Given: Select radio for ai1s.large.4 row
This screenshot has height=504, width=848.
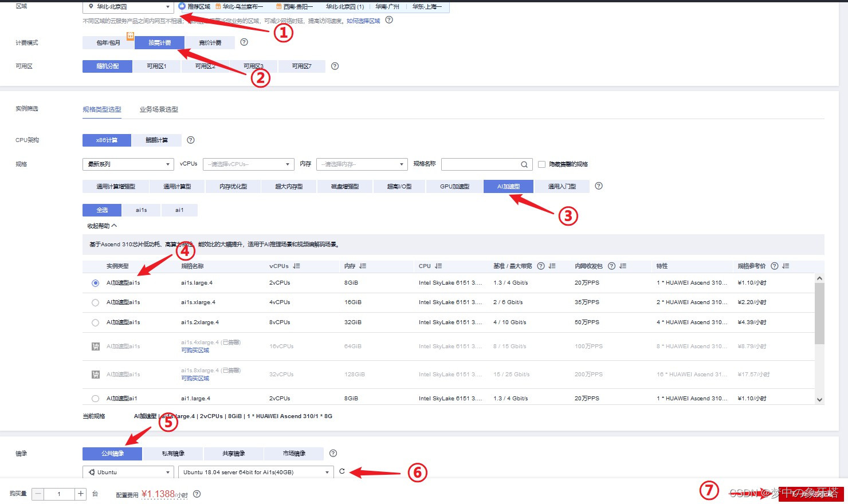Looking at the screenshot, I should [95, 283].
